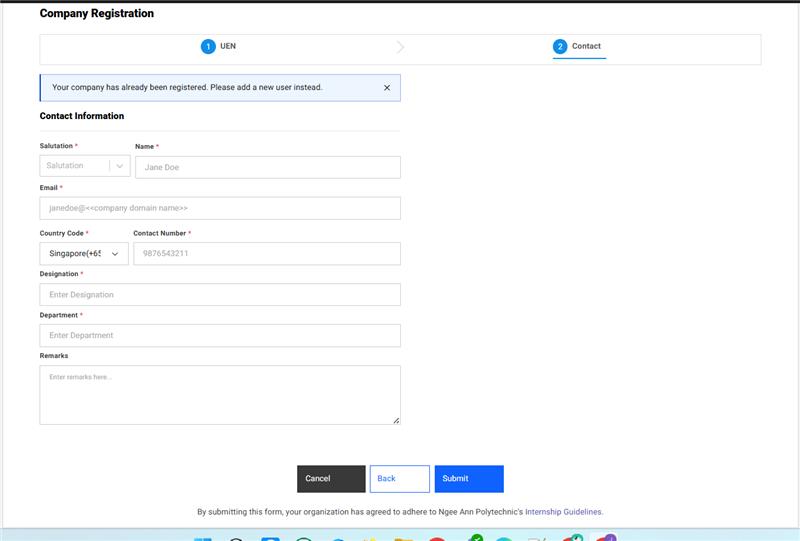Click the step 1 numbered circle icon
Screen dimensions: 800x541
(208, 47)
